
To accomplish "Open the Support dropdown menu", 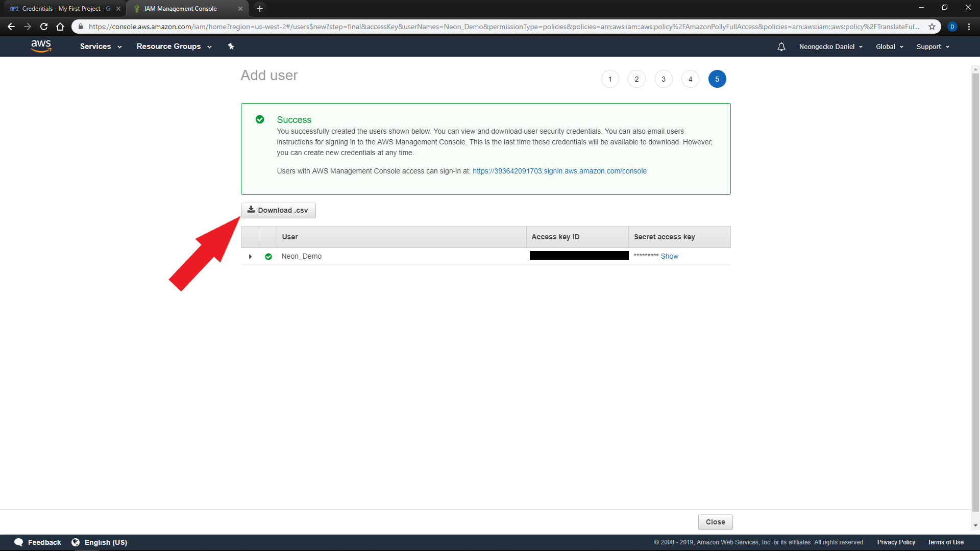I will click(933, 46).
